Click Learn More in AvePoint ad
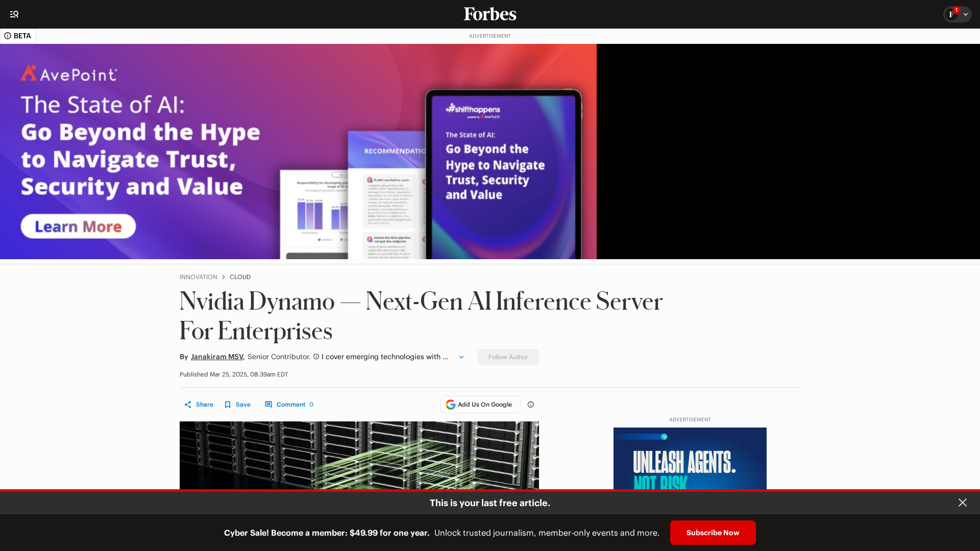 (78, 227)
